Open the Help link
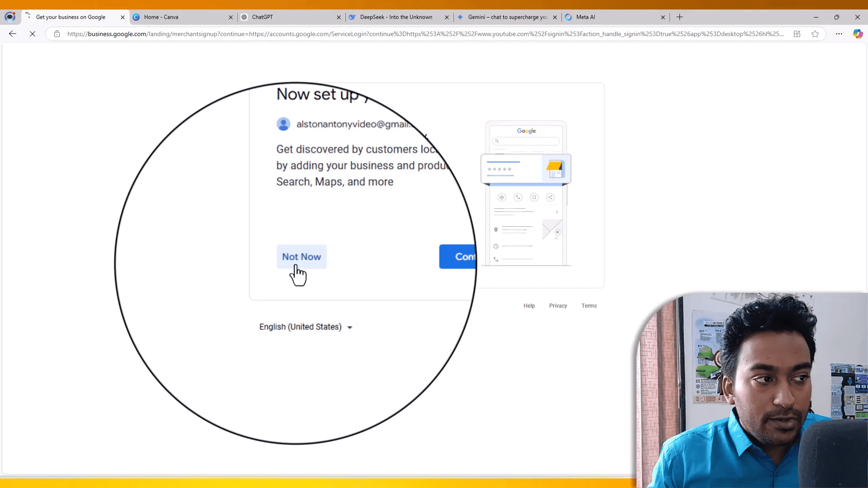The height and width of the screenshot is (488, 868). tap(529, 306)
